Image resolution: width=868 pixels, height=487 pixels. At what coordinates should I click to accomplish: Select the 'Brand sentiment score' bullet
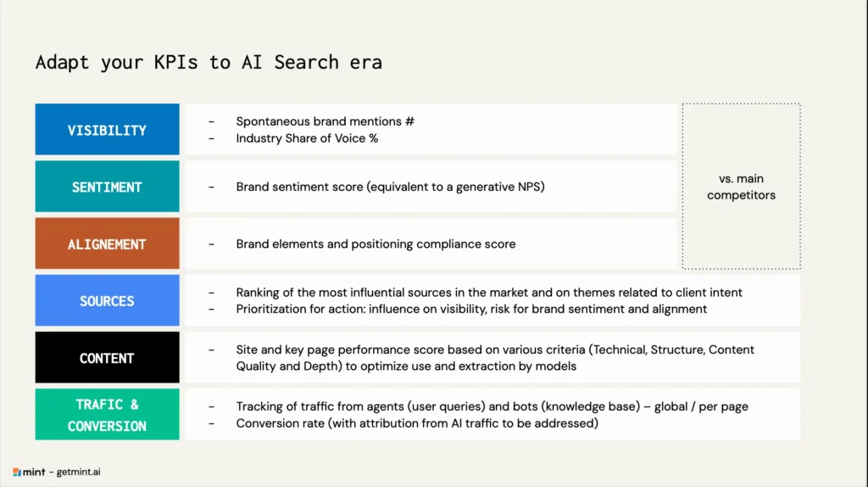(x=390, y=187)
